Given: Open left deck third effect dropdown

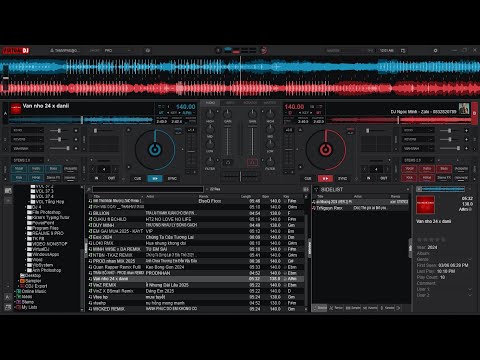Looking at the screenshot, I should click(x=27, y=148).
